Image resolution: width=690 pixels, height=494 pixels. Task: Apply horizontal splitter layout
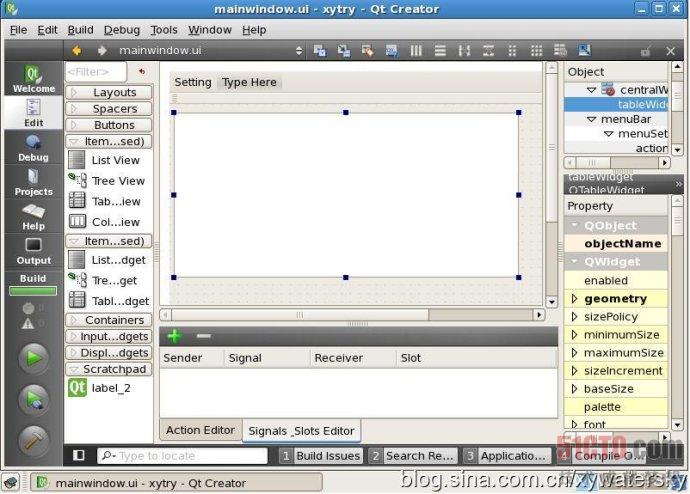coord(464,51)
